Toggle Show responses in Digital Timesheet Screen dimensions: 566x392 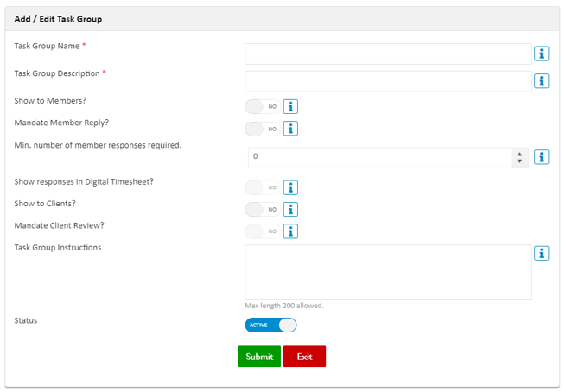pyautogui.click(x=263, y=187)
